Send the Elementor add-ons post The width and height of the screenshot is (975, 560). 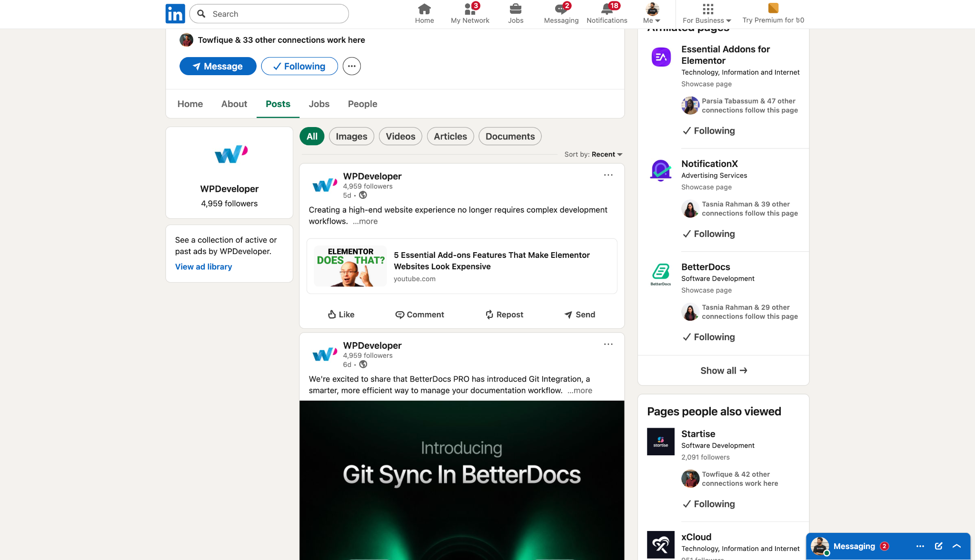pos(579,314)
